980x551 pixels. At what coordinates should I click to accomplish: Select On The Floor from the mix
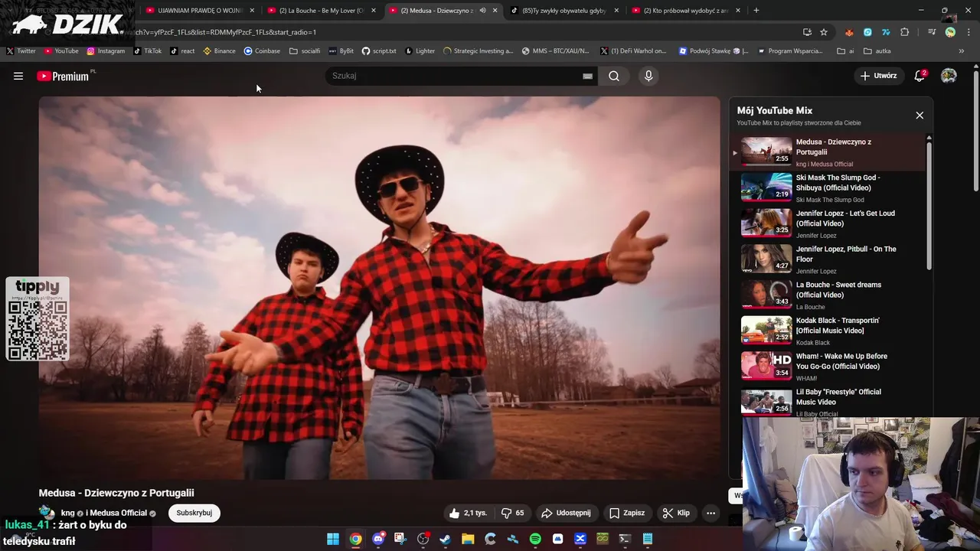pyautogui.click(x=828, y=259)
